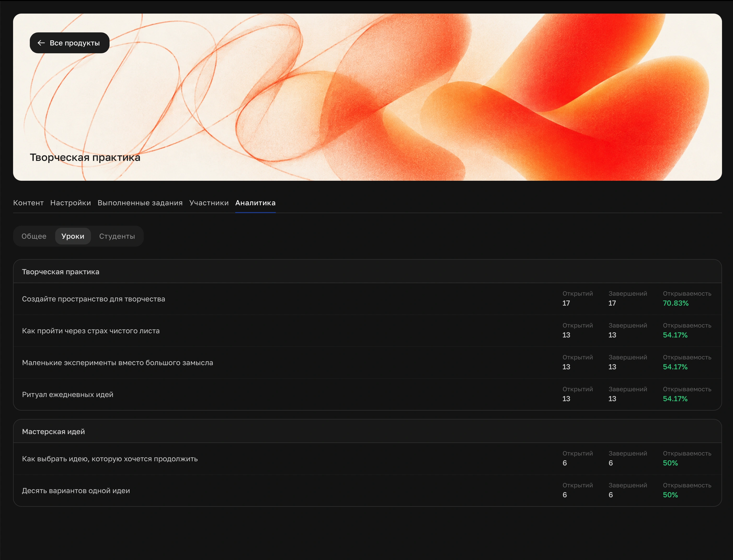Click the course banner image
The image size is (733, 560).
tap(367, 97)
